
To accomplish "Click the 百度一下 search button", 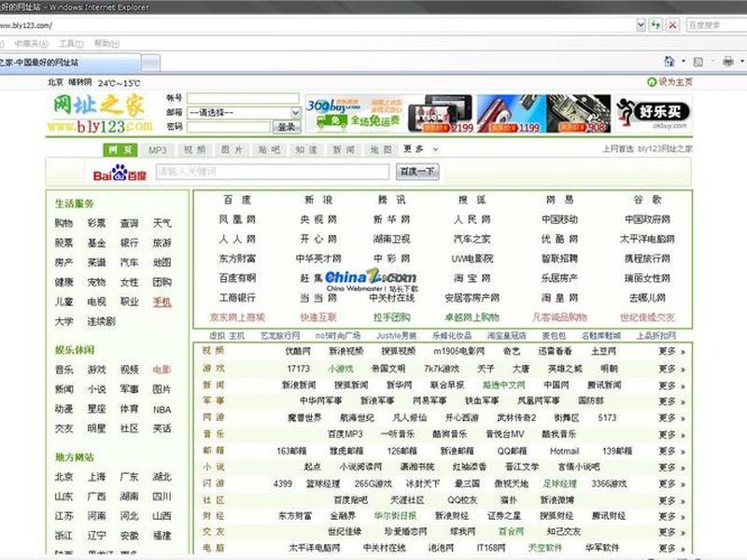I will [x=417, y=172].
